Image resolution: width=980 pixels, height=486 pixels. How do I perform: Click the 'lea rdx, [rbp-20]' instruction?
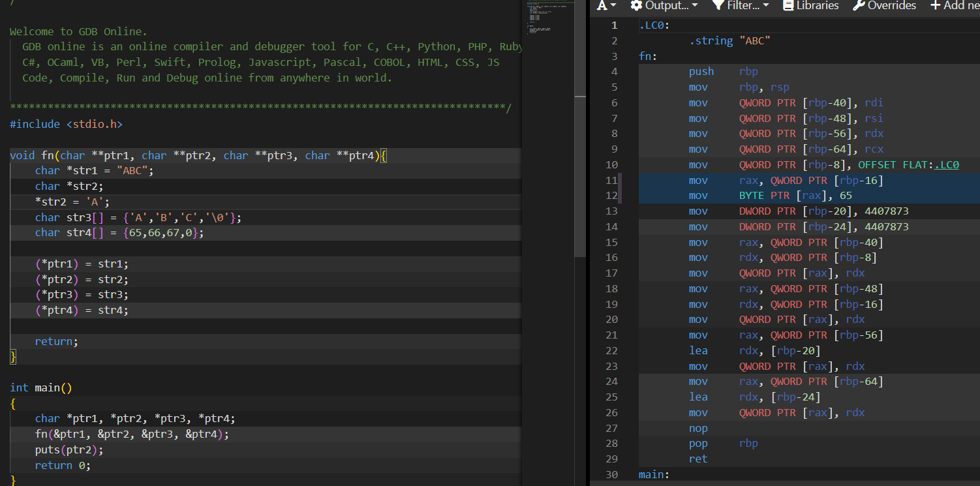click(x=755, y=351)
